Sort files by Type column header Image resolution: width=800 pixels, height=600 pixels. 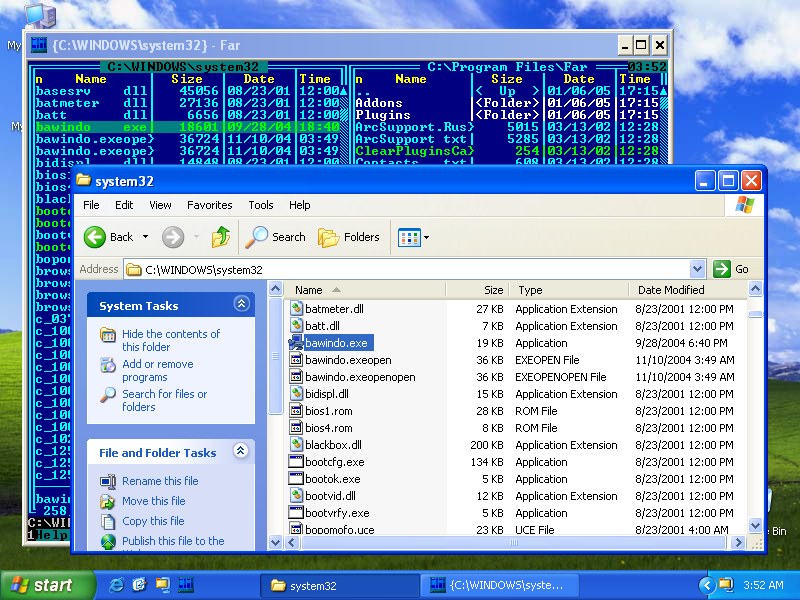coord(569,290)
